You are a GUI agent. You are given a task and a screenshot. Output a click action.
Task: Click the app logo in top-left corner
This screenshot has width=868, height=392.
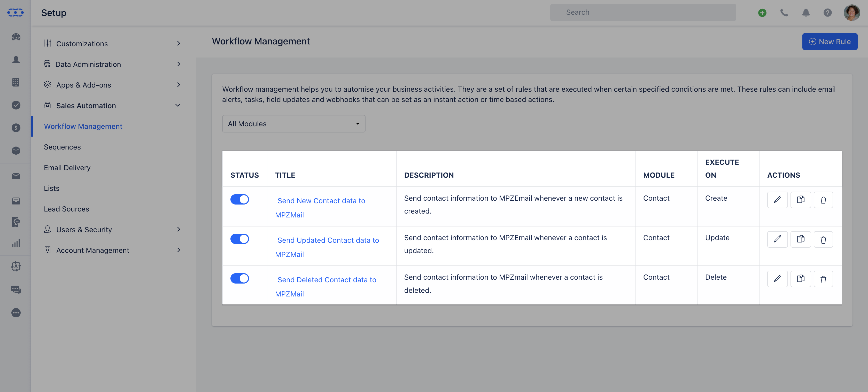point(16,12)
